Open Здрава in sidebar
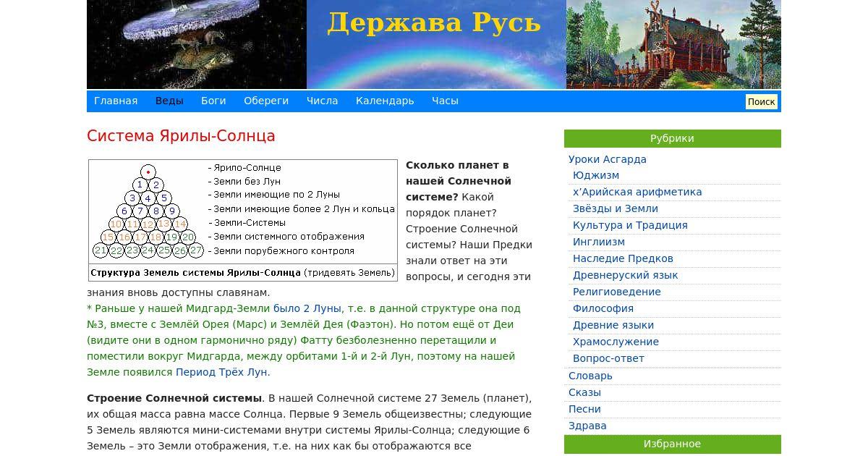The image size is (868, 456). 587,426
